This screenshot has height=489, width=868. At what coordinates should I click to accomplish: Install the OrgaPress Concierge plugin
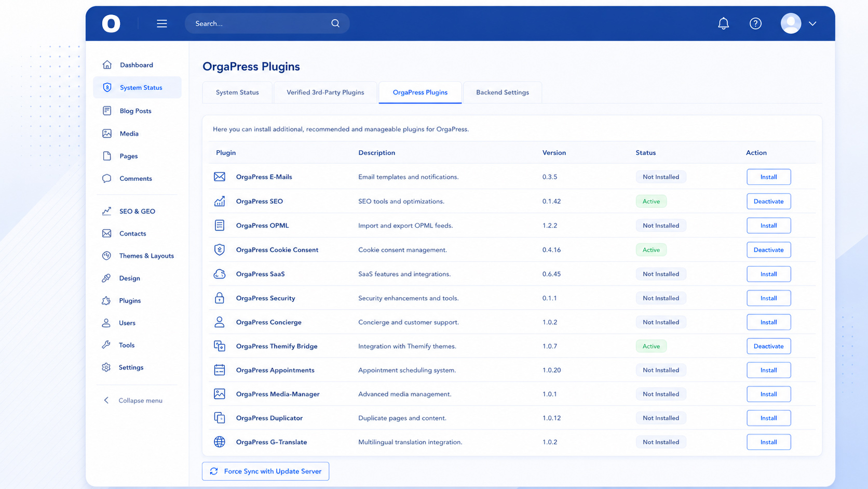768,322
